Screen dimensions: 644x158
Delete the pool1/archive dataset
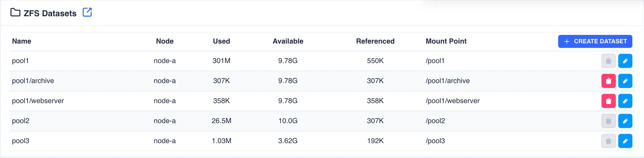pos(609,81)
